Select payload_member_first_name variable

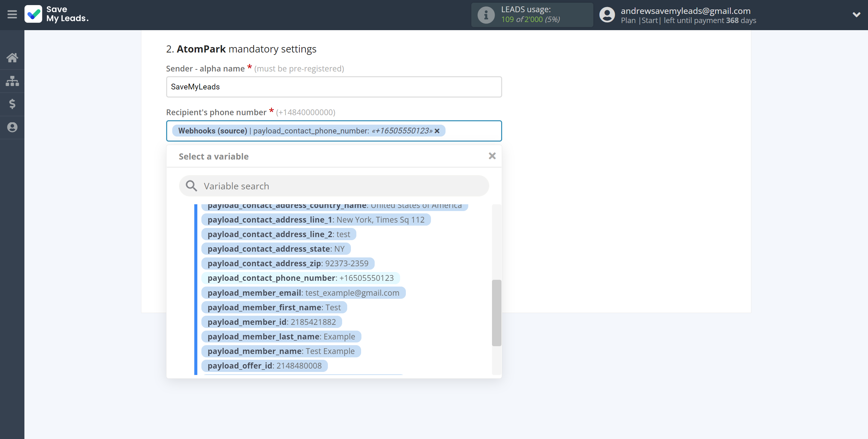[x=274, y=308]
